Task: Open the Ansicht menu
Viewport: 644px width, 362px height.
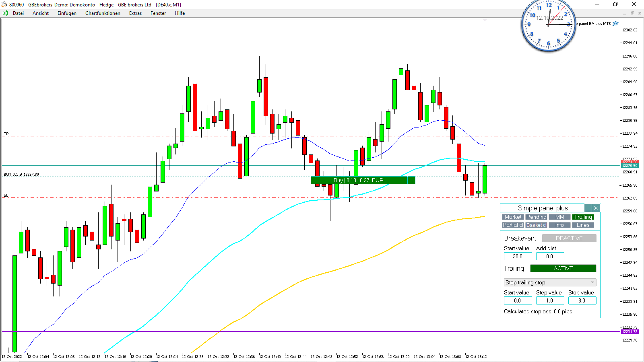Action: tap(41, 13)
